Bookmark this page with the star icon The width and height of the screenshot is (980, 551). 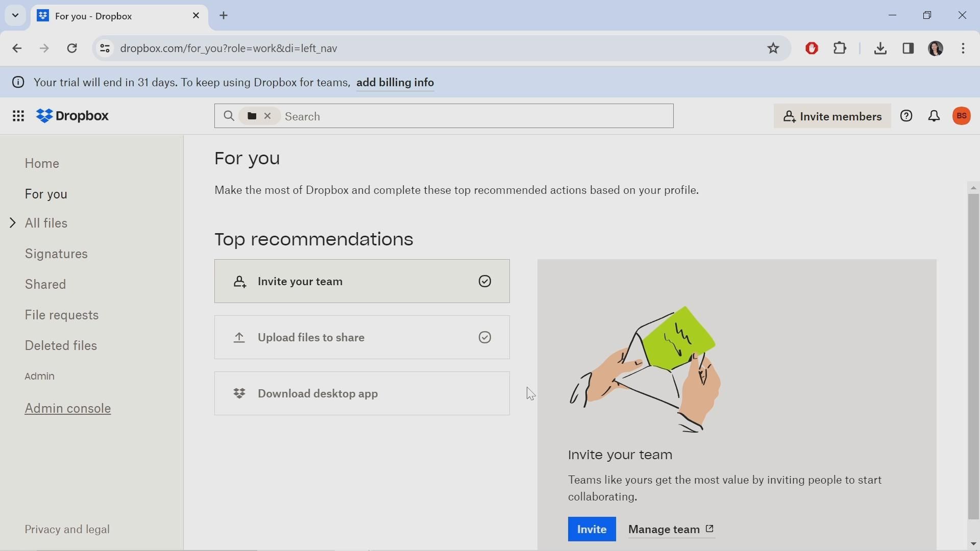tap(773, 48)
